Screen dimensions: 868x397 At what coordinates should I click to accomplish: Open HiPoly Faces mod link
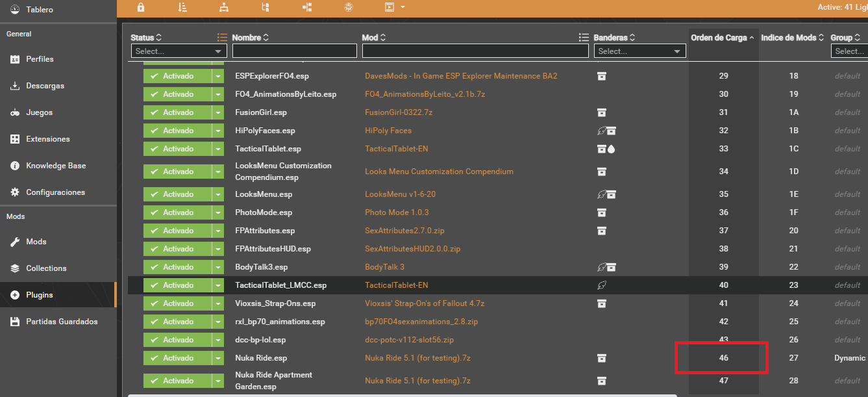[x=388, y=131]
